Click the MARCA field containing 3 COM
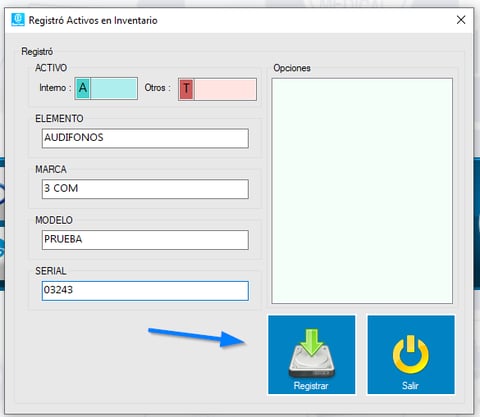Image resolution: width=480 pixels, height=417 pixels. 145,189
